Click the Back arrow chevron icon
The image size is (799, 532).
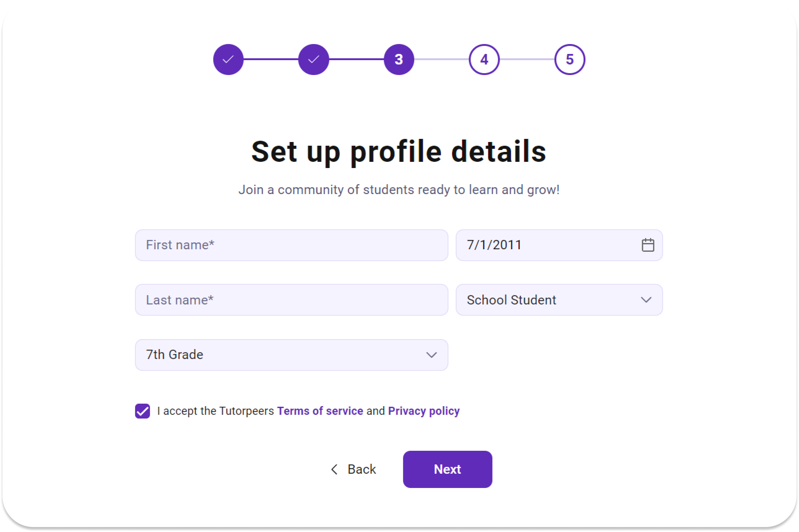coord(334,469)
